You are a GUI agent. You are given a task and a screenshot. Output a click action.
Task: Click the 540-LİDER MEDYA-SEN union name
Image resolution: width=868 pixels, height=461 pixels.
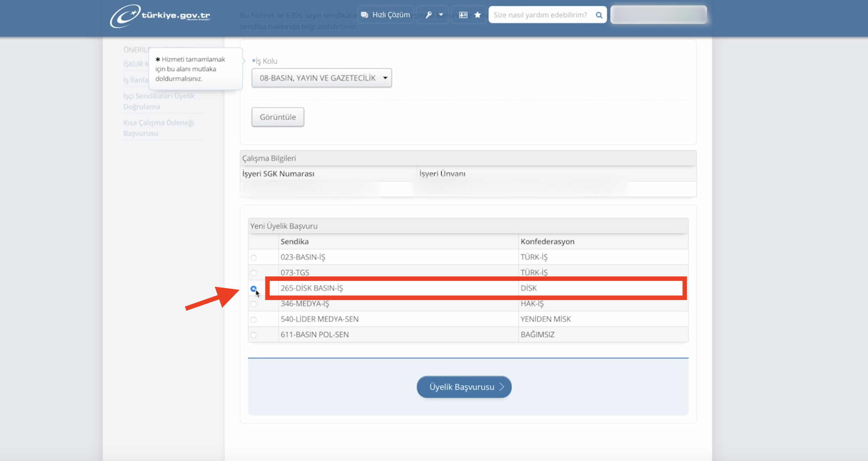pyautogui.click(x=319, y=319)
